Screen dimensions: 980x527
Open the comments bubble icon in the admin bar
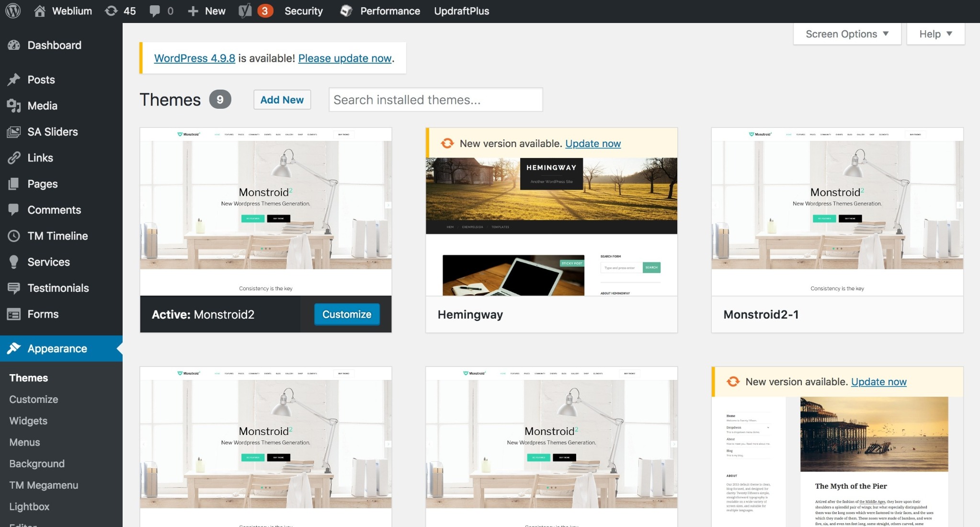(x=154, y=11)
